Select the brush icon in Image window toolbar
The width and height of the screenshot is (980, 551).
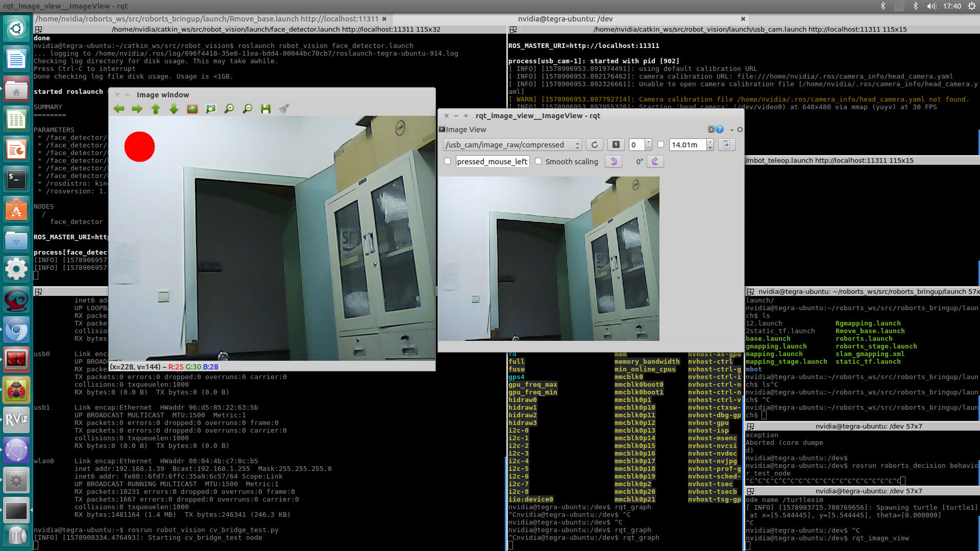coord(284,109)
